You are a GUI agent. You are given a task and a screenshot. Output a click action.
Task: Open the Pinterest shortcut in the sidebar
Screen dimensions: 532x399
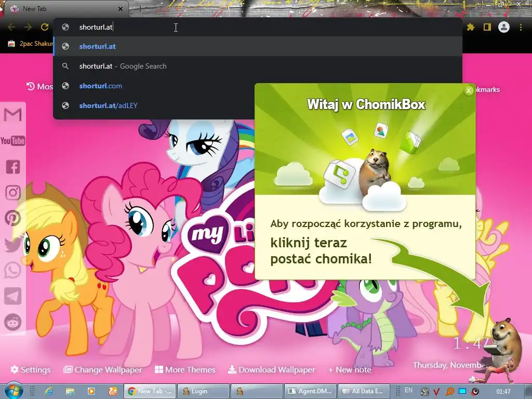13,219
